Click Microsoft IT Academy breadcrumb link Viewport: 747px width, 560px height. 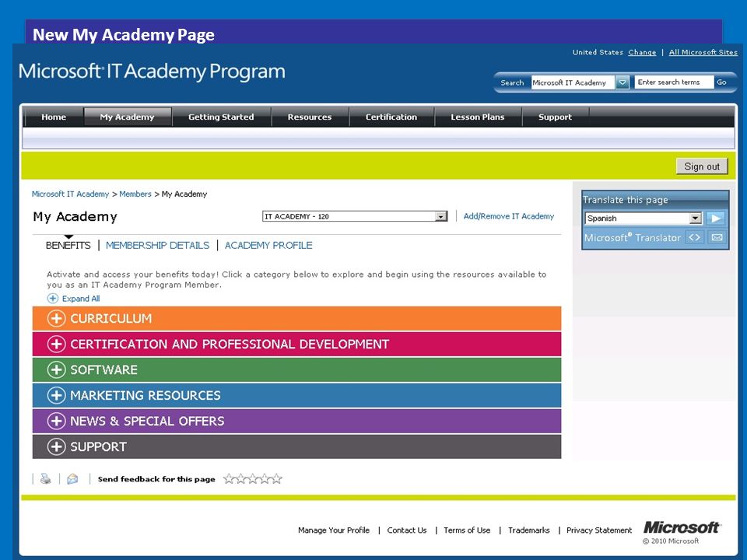coord(70,194)
